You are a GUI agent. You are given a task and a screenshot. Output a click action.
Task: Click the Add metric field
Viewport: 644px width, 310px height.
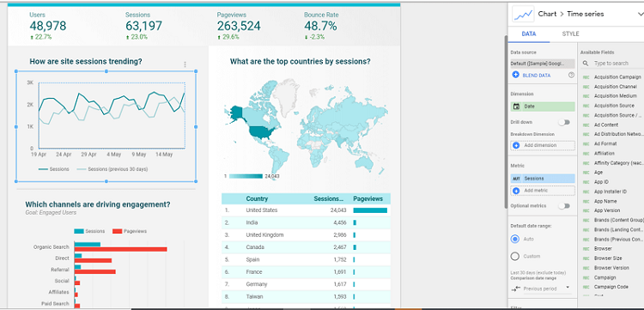pyautogui.click(x=543, y=191)
